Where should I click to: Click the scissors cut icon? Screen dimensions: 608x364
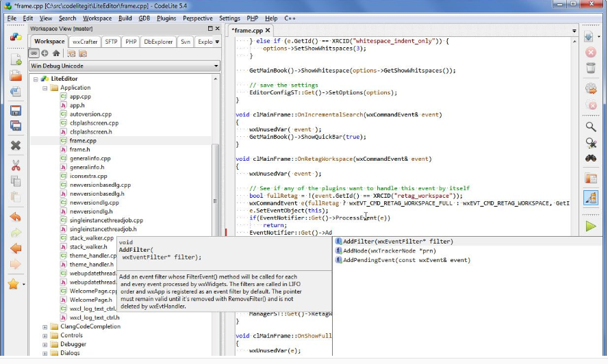point(16,166)
